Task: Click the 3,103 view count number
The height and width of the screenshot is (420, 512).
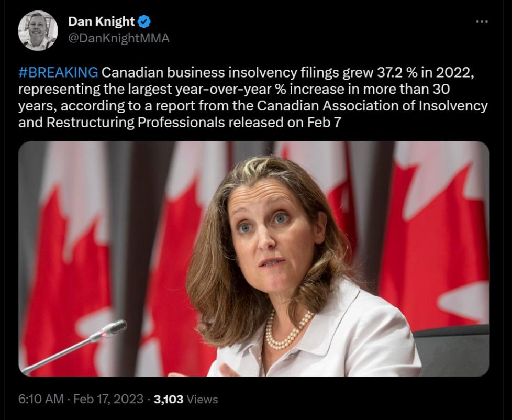Action: click(168, 399)
